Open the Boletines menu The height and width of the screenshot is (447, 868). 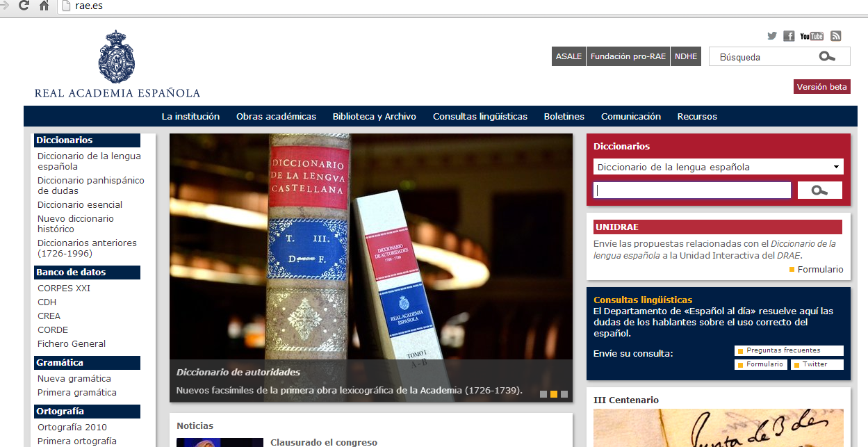(x=564, y=117)
